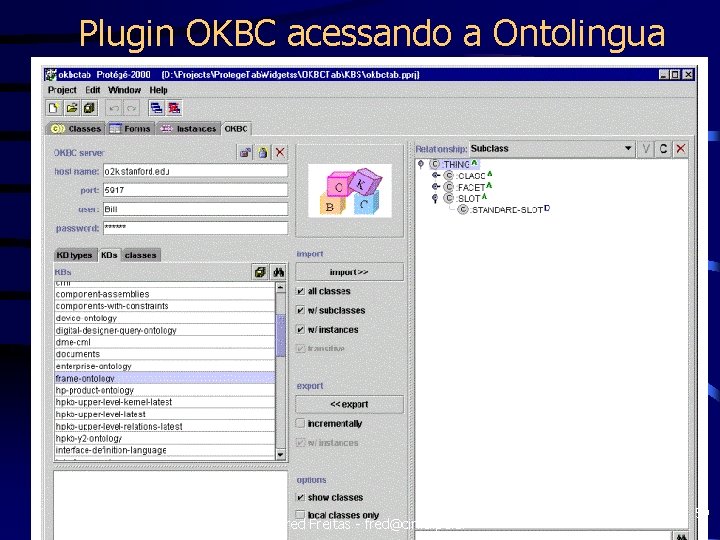The image size is (720, 540).
Task: Select frame-ontology in the KBs list
Action: [x=164, y=378]
